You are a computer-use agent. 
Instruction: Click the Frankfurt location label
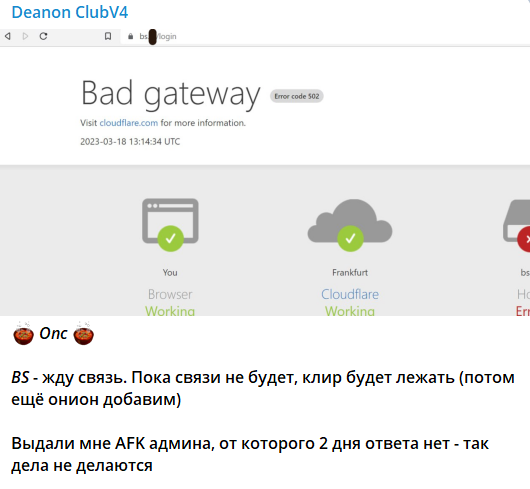(350, 272)
